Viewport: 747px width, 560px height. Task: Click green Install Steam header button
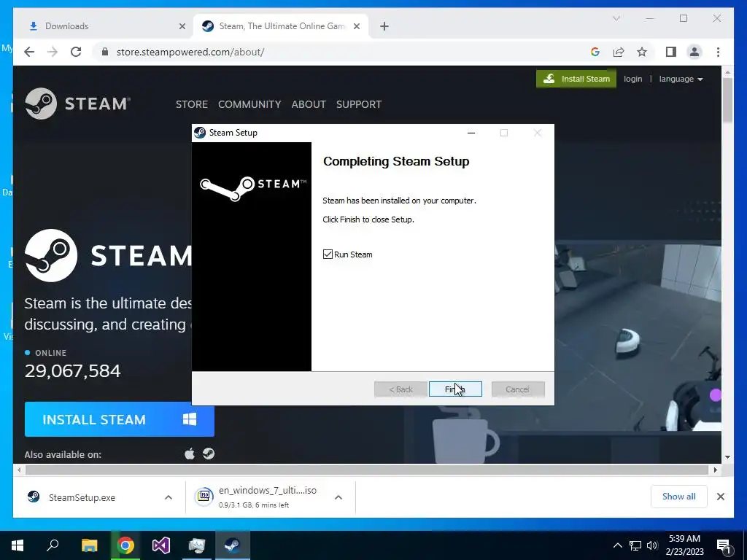pos(576,79)
